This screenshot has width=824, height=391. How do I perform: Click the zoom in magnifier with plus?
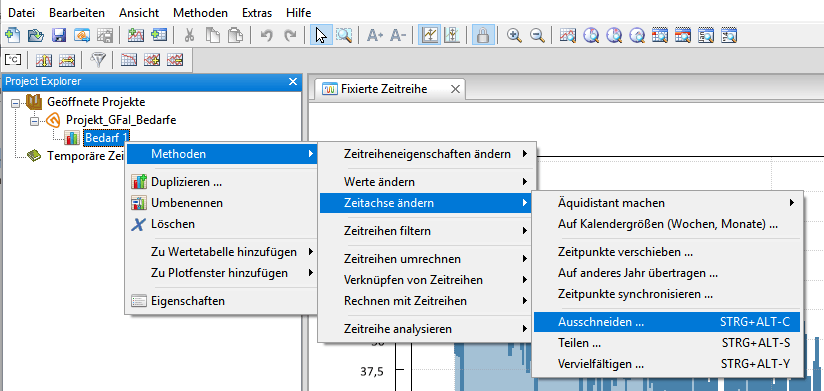point(514,35)
